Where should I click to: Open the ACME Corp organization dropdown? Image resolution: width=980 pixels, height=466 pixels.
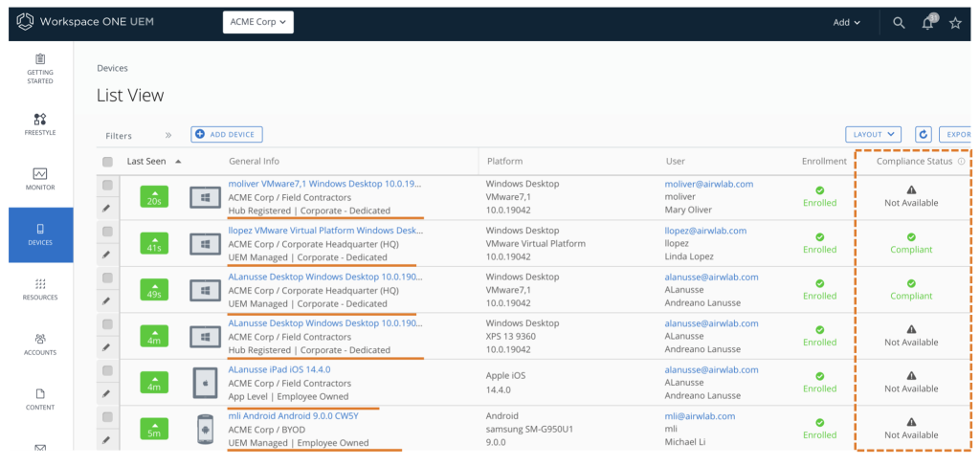pyautogui.click(x=258, y=23)
